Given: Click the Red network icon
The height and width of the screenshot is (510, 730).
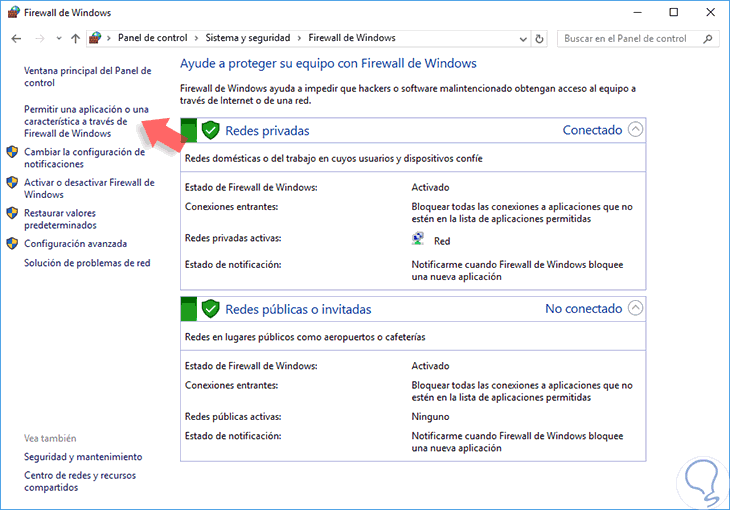Looking at the screenshot, I should pos(418,239).
